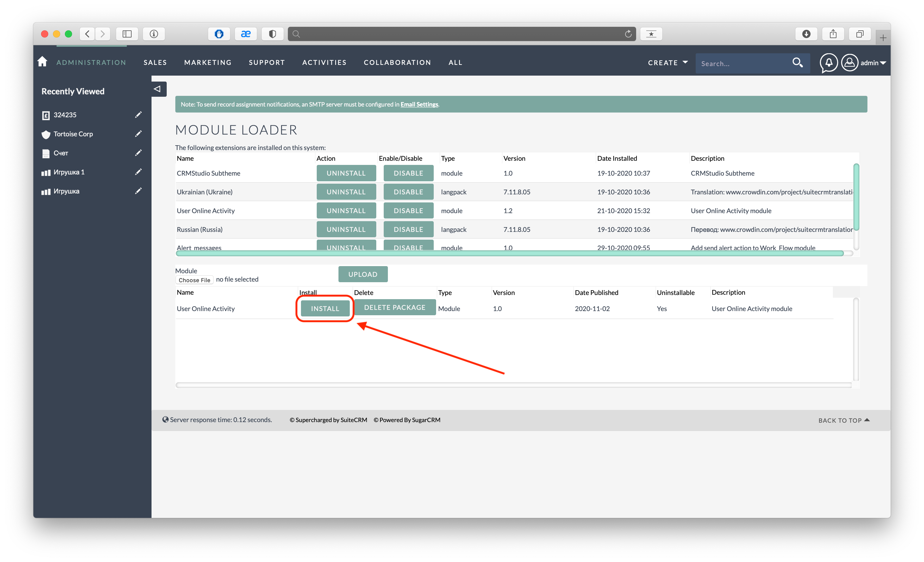Click the date 21-10-2020 15:32
The image size is (924, 562).
pos(624,211)
